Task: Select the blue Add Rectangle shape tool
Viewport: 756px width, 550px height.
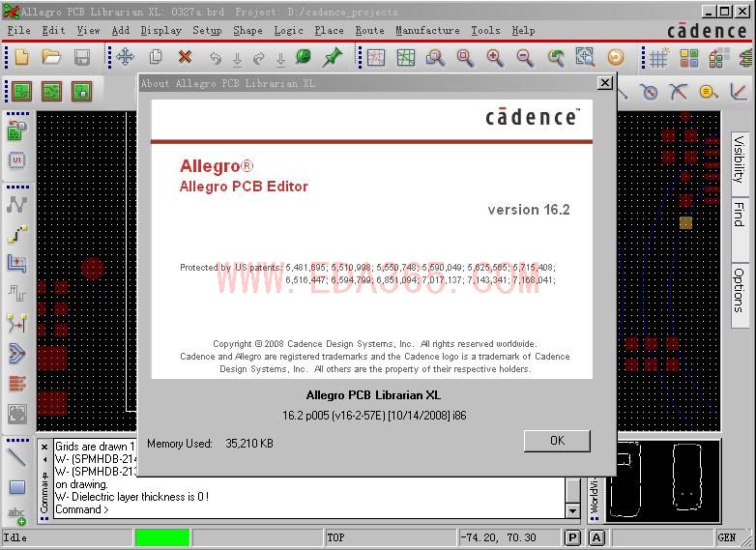Action: coord(17,487)
